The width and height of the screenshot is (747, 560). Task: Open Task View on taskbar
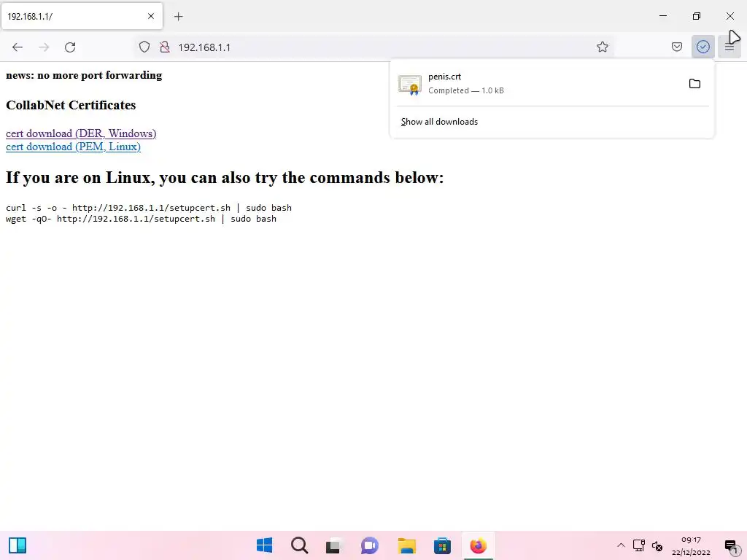[x=334, y=545]
